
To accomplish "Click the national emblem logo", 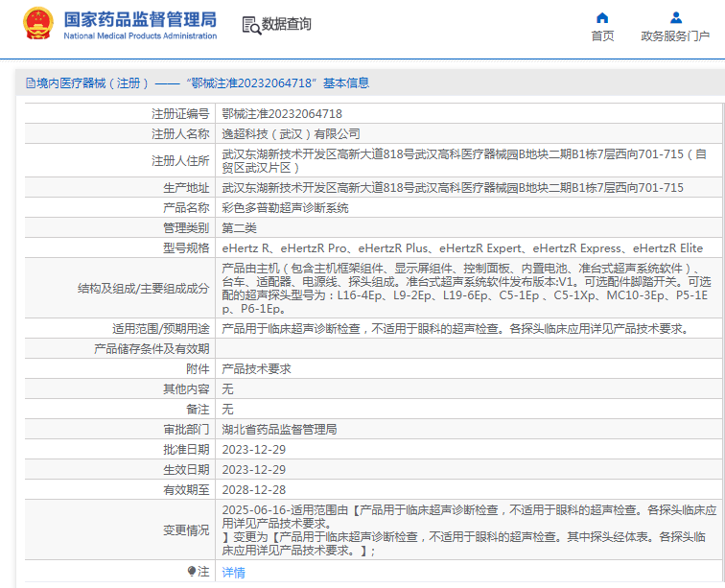I will pyautogui.click(x=37, y=24).
